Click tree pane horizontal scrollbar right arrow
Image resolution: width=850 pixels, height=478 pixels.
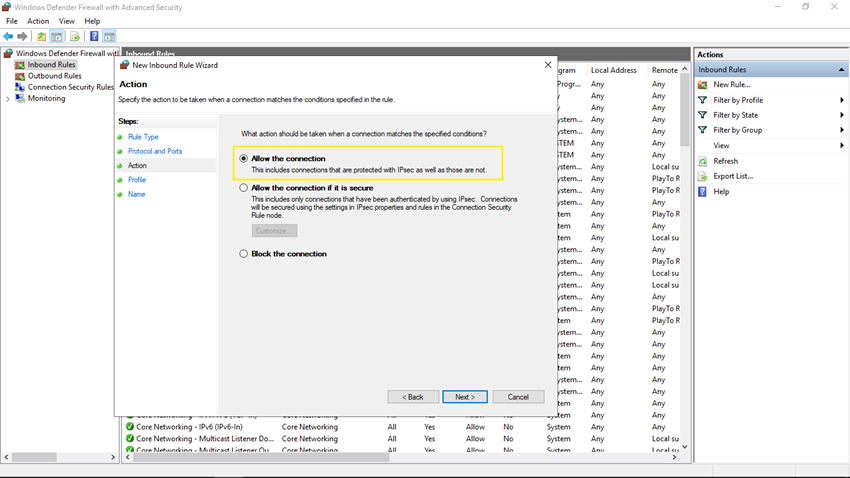113,457
